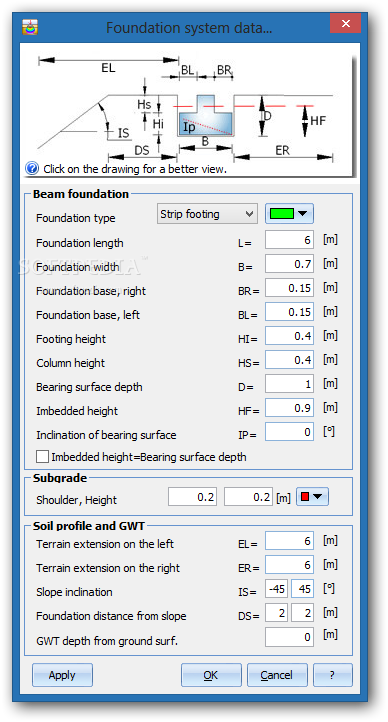Click the second Foundation distance from slope field
The width and height of the screenshot is (388, 722).
pyautogui.click(x=302, y=613)
